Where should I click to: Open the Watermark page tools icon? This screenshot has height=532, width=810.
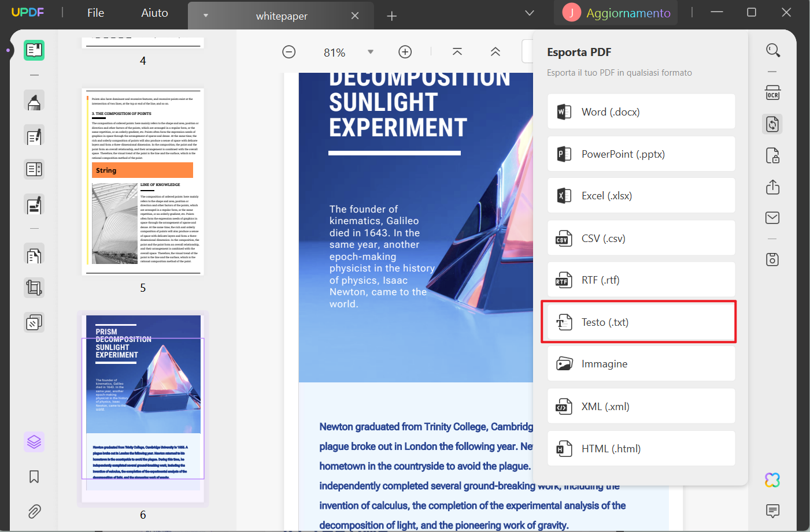[34, 322]
